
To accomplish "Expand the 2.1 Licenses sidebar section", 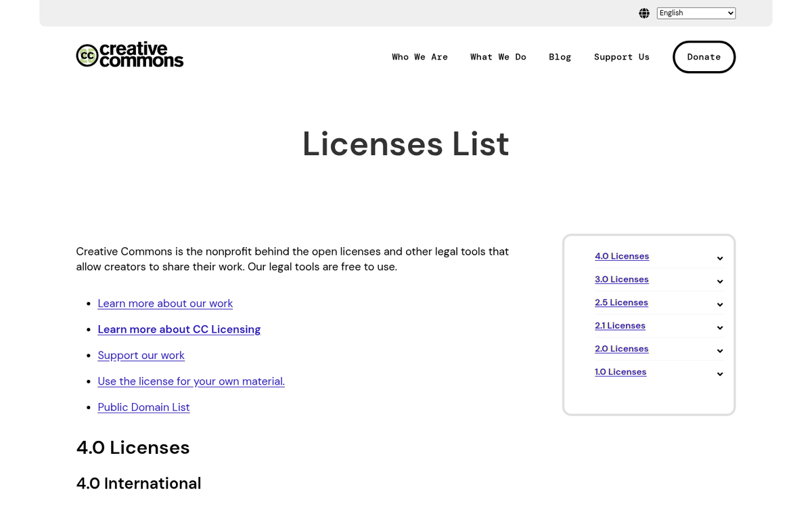I will coord(719,327).
